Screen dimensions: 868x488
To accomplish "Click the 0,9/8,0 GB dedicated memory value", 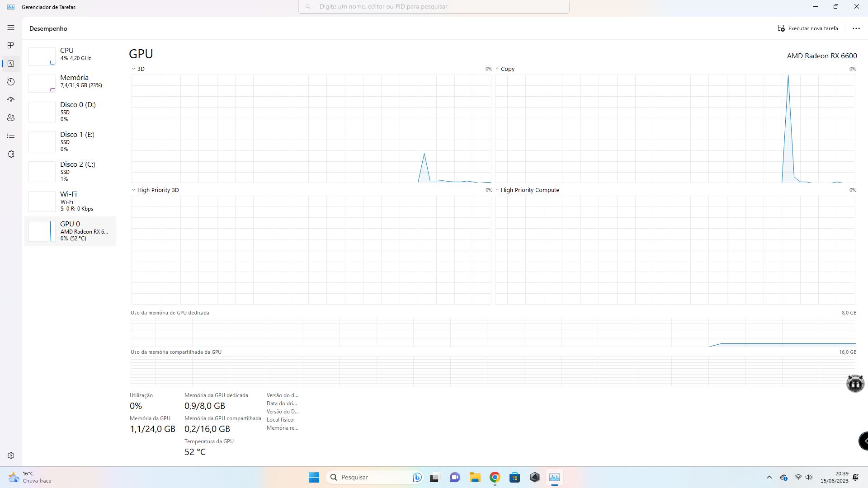I will (x=204, y=406).
